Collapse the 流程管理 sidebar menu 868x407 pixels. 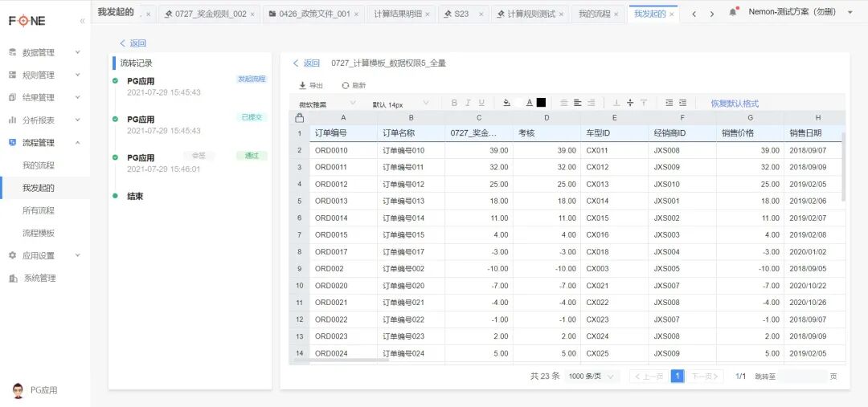(x=45, y=143)
